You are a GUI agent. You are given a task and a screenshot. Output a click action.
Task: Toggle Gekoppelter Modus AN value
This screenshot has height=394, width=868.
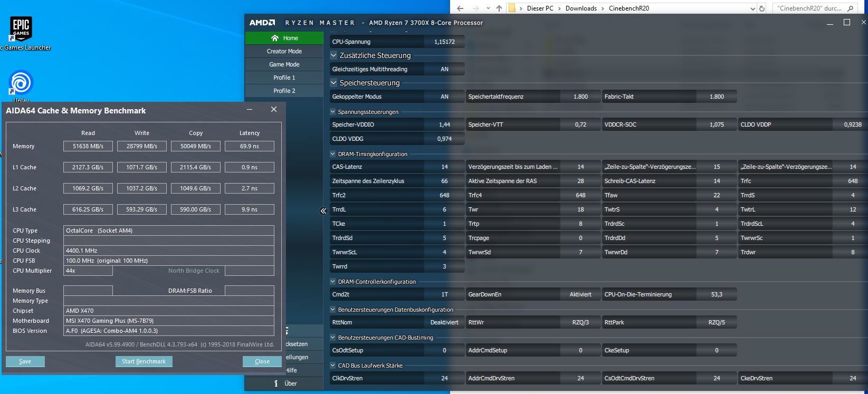pyautogui.click(x=444, y=97)
